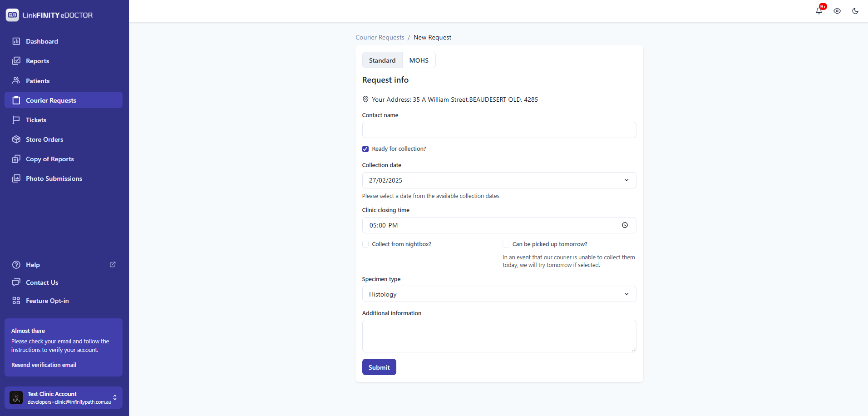The image size is (868, 416).
Task: Toggle dark mode moon icon
Action: click(855, 11)
